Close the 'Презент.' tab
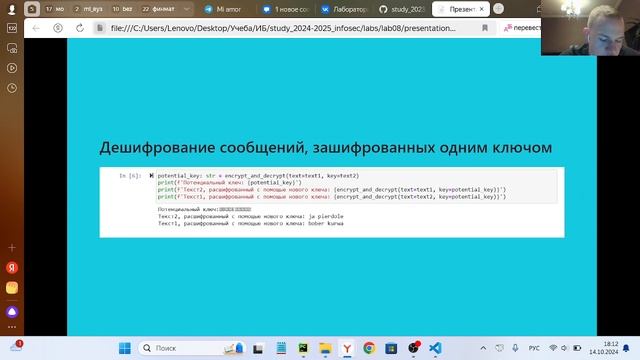 point(482,9)
